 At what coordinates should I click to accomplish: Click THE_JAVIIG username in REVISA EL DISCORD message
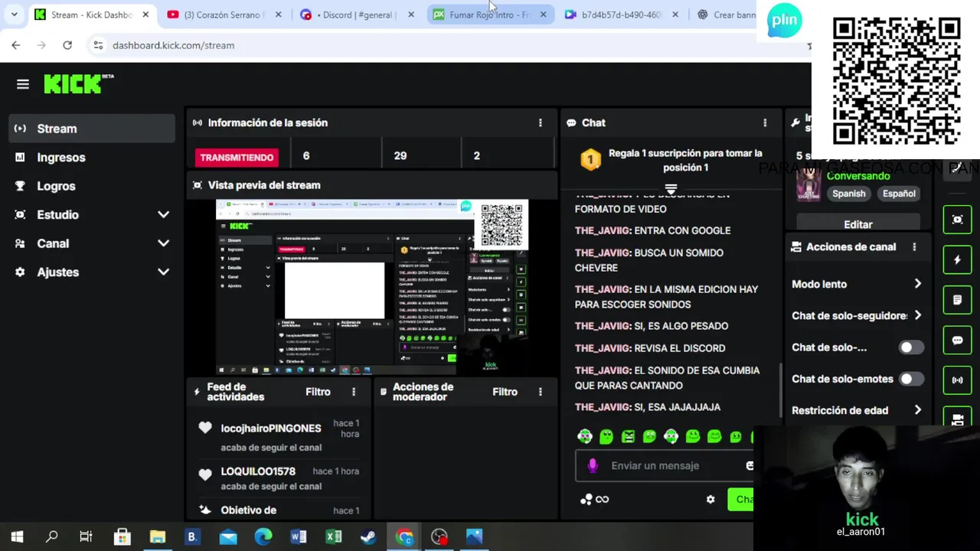pos(603,348)
